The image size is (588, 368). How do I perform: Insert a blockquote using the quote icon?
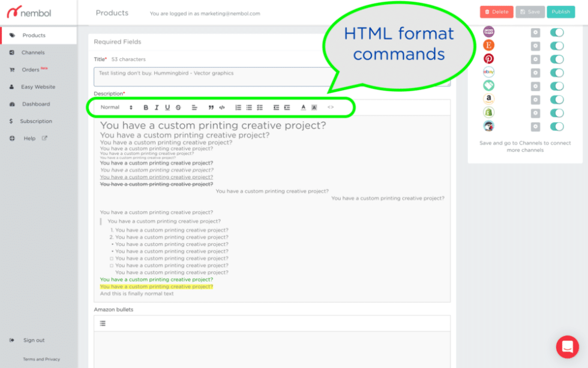click(x=211, y=107)
